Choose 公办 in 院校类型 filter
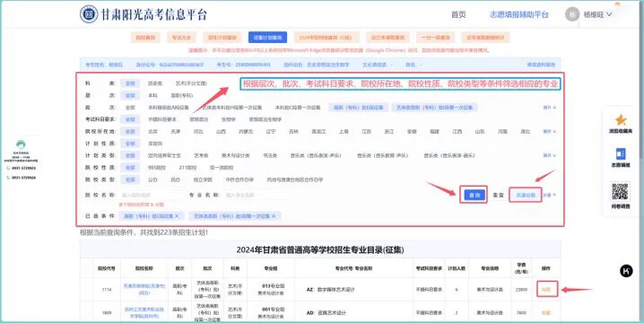 click(x=152, y=179)
